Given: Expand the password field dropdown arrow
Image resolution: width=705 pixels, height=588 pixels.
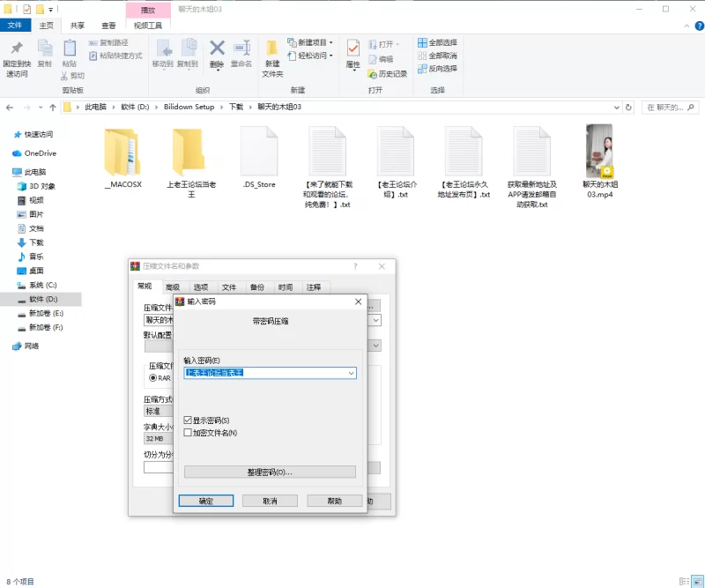Looking at the screenshot, I should point(352,373).
